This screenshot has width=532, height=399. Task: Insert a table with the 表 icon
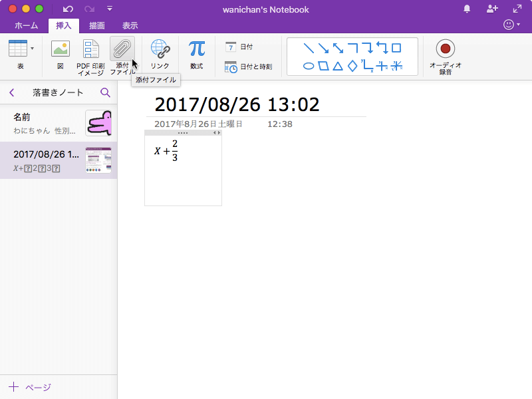click(x=18, y=49)
